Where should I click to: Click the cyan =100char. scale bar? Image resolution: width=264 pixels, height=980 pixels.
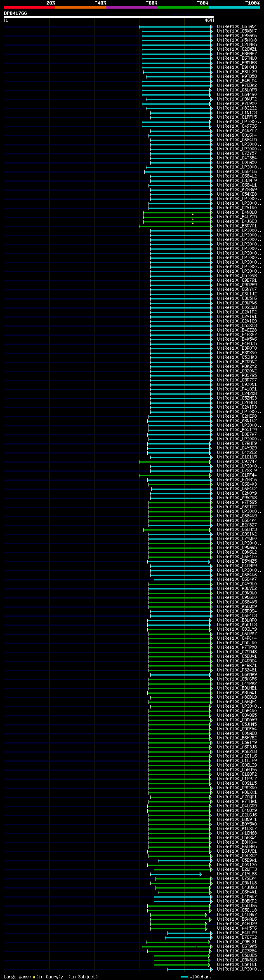coord(184,977)
